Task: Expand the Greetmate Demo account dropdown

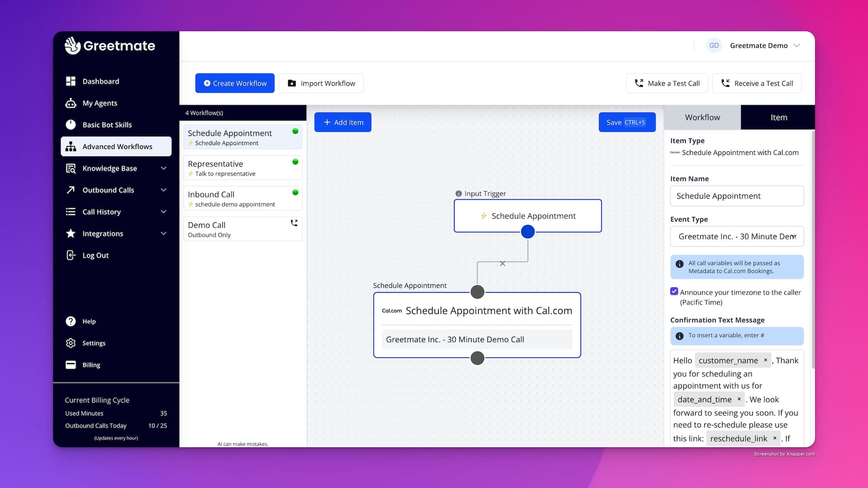Action: coord(797,45)
